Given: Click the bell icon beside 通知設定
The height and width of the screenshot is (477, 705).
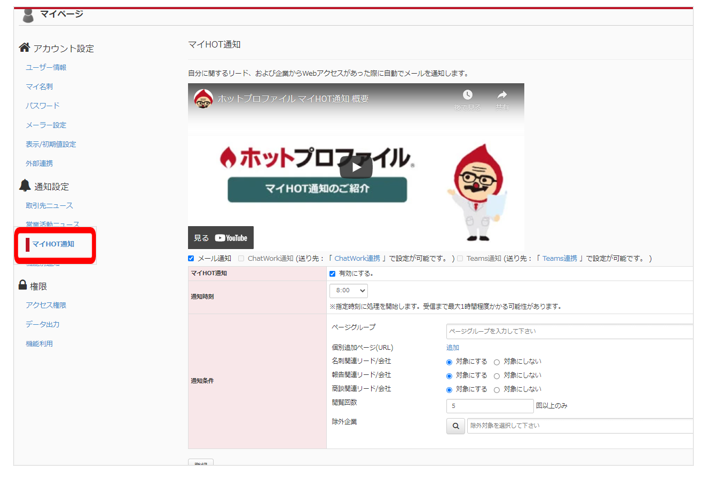Looking at the screenshot, I should point(25,185).
